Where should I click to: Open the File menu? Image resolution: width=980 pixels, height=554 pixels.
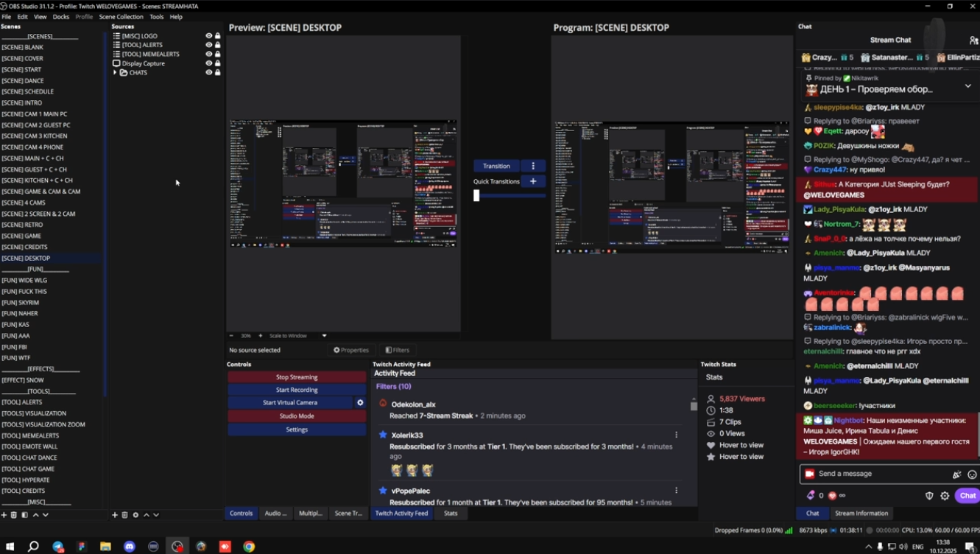tap(7, 17)
